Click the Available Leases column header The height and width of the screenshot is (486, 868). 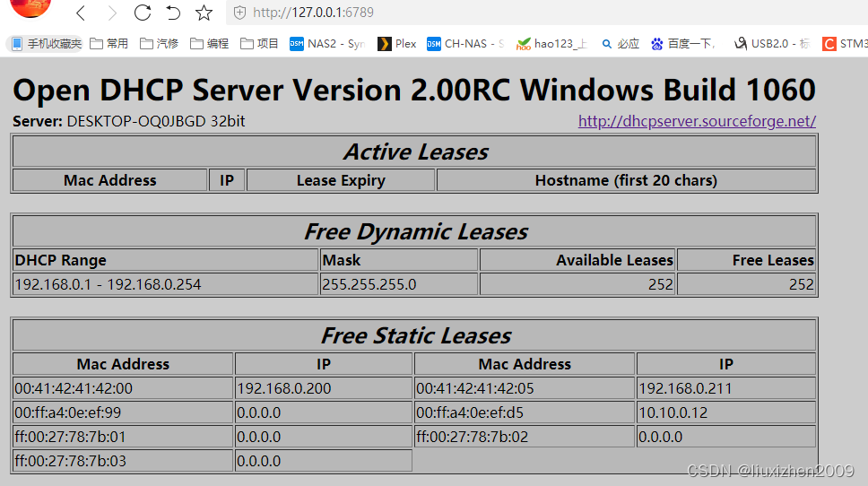[x=577, y=260]
